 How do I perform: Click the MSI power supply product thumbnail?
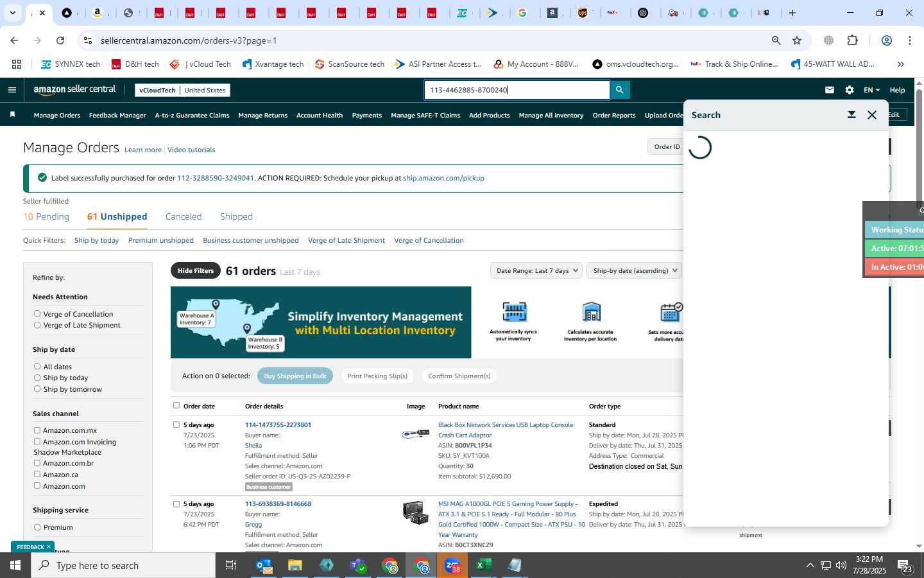[x=415, y=512]
